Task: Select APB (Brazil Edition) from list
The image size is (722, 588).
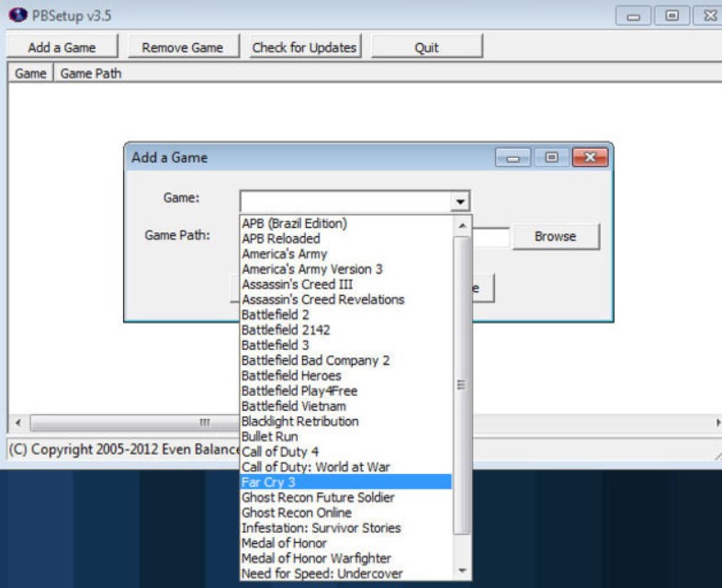Action: [345, 223]
